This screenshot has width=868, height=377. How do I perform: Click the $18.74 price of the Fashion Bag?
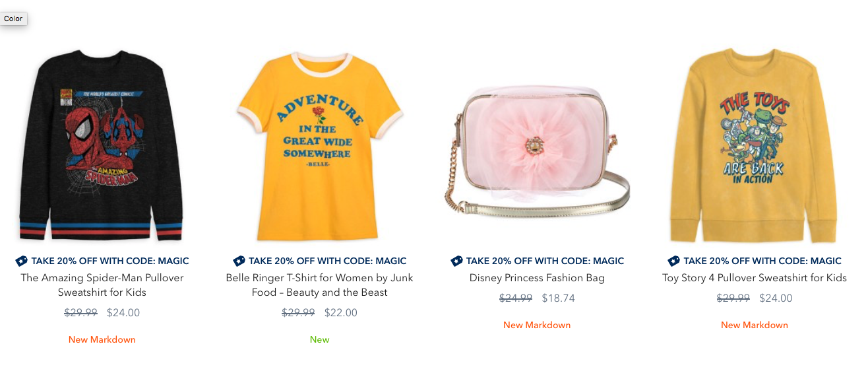pyautogui.click(x=558, y=298)
